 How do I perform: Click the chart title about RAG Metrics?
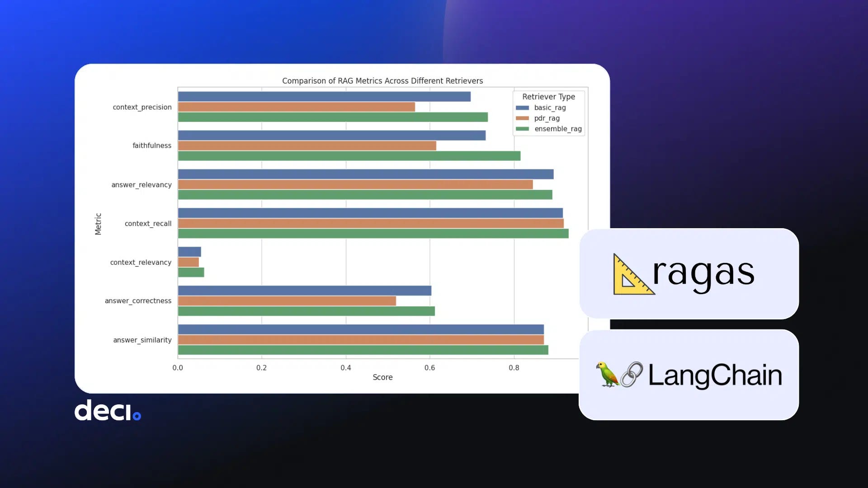click(382, 81)
